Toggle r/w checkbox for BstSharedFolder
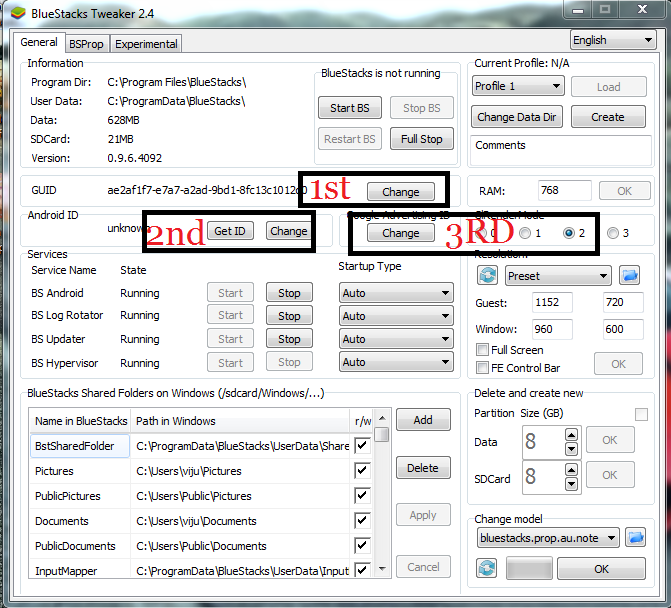671x608 pixels. click(x=362, y=445)
